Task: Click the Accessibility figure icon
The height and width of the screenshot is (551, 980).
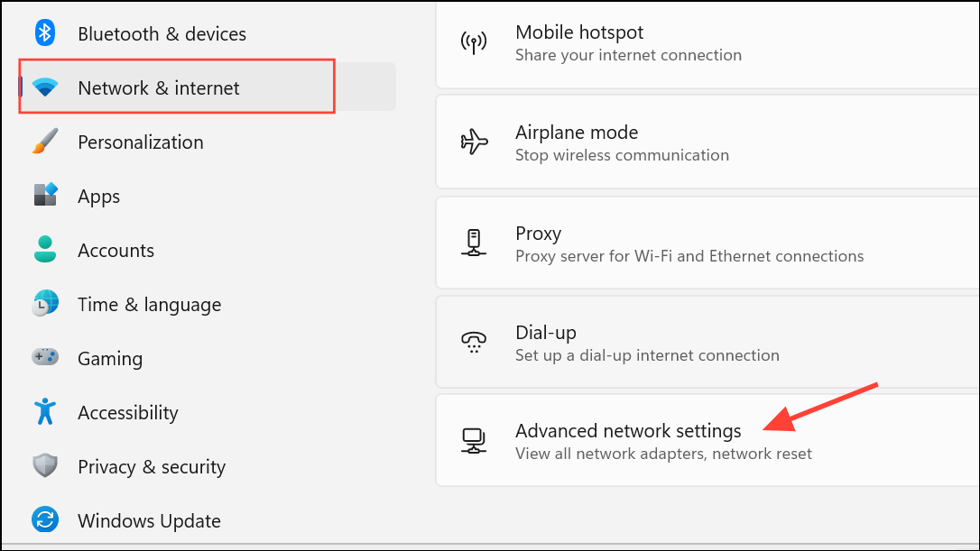Action: (x=45, y=412)
